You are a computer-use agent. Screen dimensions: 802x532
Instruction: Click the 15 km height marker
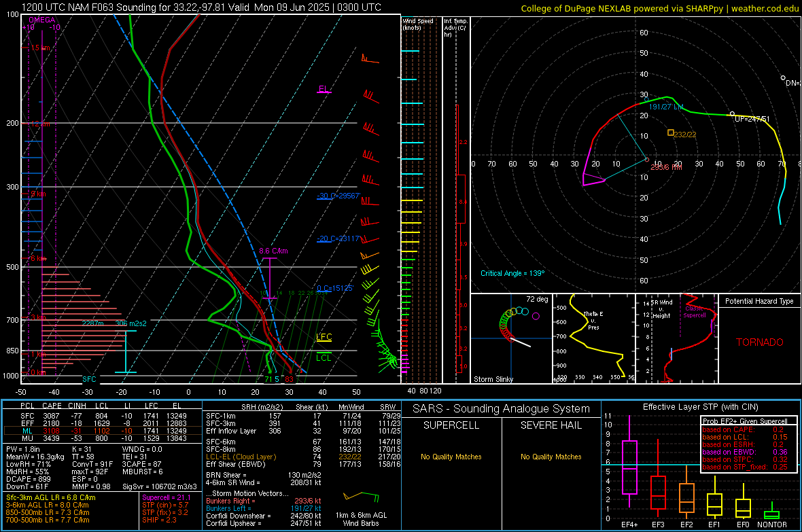(x=41, y=48)
